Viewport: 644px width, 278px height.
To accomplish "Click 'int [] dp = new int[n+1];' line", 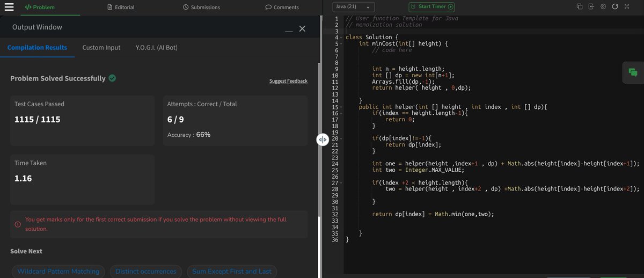I will 413,76.
